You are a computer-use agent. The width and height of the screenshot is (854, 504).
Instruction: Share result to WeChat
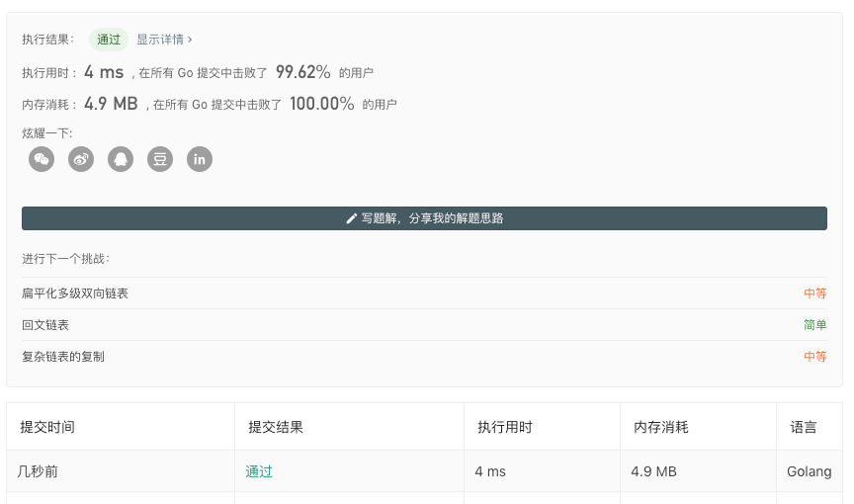[42, 159]
